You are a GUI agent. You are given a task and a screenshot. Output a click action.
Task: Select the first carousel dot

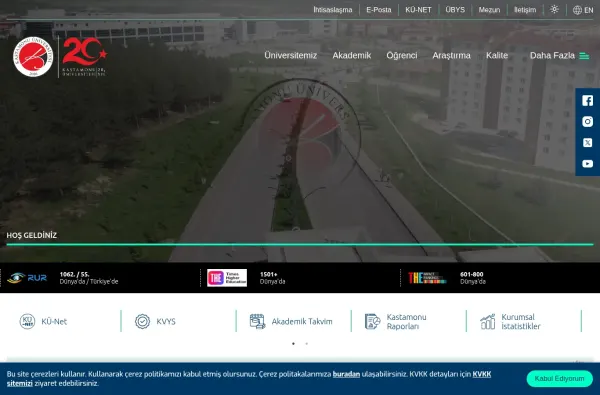(293, 343)
